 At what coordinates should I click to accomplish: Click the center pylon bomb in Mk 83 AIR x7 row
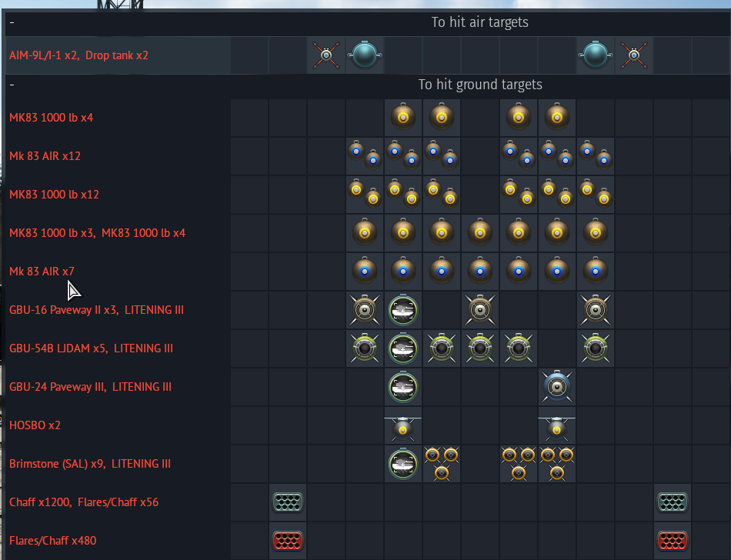pos(479,272)
